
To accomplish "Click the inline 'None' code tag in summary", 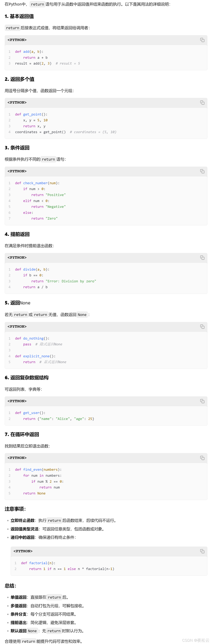I will click(32, 631).
